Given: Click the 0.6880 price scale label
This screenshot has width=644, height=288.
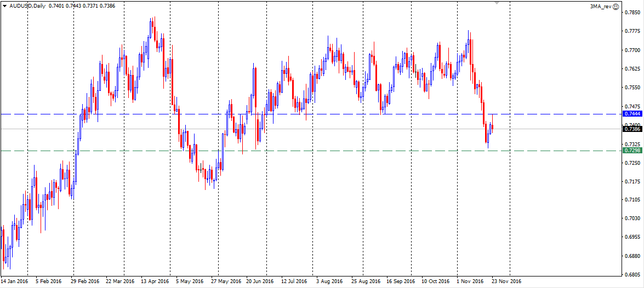Looking at the screenshot, I should [632, 256].
